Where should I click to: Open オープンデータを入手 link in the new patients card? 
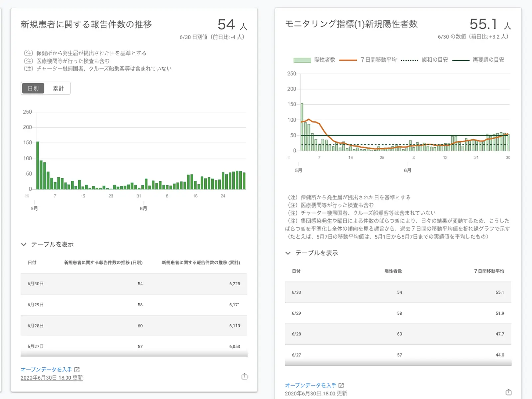[x=46, y=369]
